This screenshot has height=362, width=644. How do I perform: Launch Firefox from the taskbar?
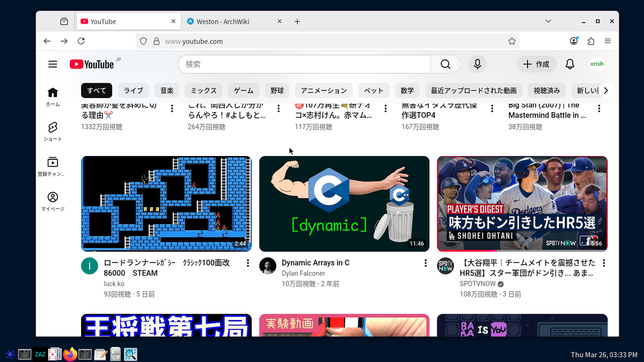point(70,354)
